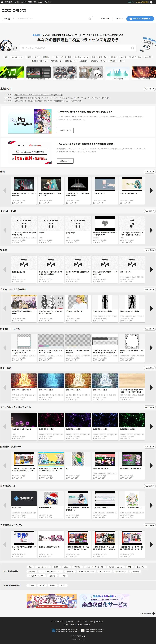
Task: Advance the 効果音 carousel with right arrow
Action: click(x=151, y=269)
